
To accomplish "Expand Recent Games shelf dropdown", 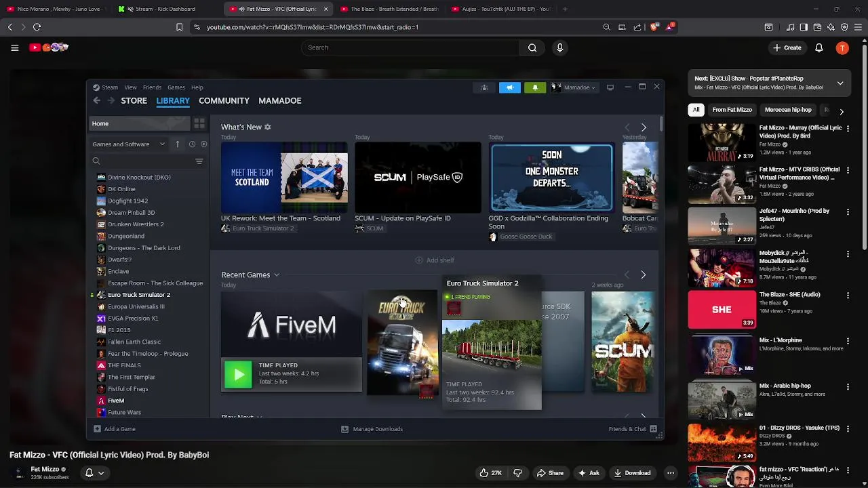I will coord(277,274).
